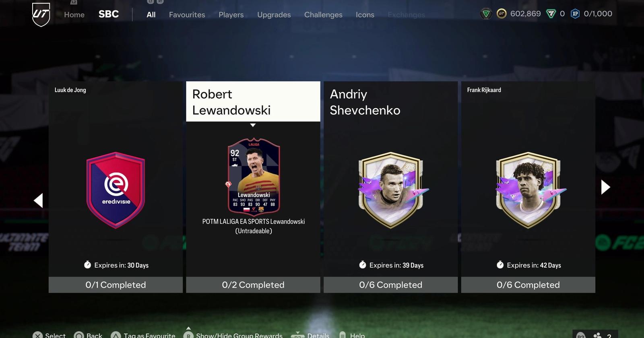Image resolution: width=644 pixels, height=338 pixels.
Task: Click Shevchenko's icon badge portrait
Action: [391, 190]
